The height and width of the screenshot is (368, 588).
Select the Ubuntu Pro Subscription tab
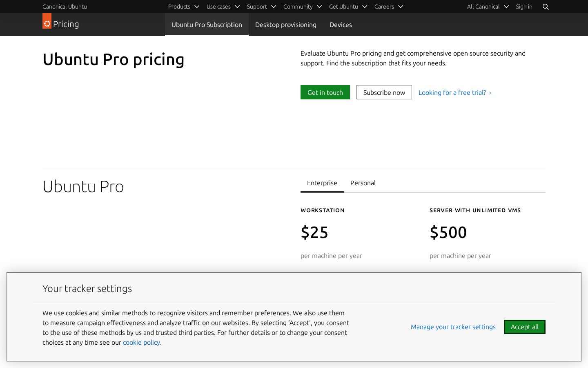pyautogui.click(x=207, y=25)
